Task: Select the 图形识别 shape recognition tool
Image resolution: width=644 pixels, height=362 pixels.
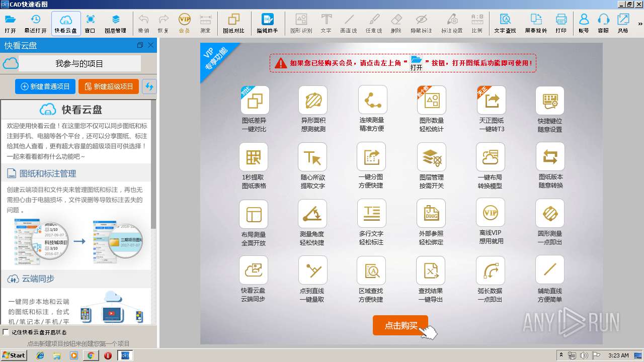Action: point(301,24)
